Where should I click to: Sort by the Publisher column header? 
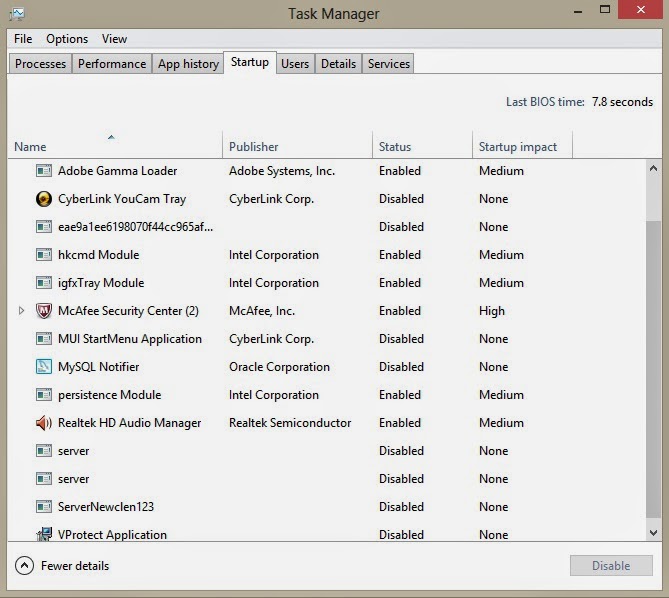click(x=297, y=146)
